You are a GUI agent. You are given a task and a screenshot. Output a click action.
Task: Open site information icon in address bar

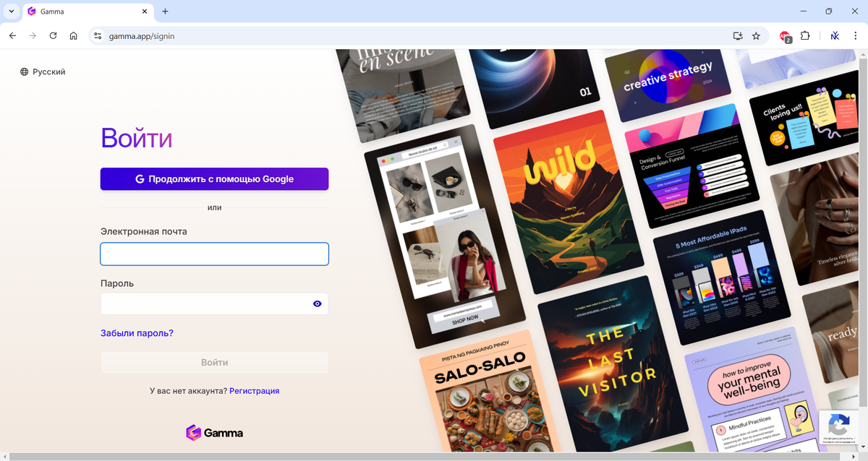pyautogui.click(x=98, y=35)
